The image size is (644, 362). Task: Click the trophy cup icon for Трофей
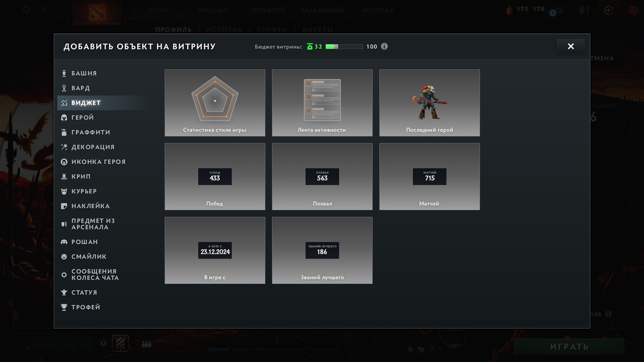[64, 307]
